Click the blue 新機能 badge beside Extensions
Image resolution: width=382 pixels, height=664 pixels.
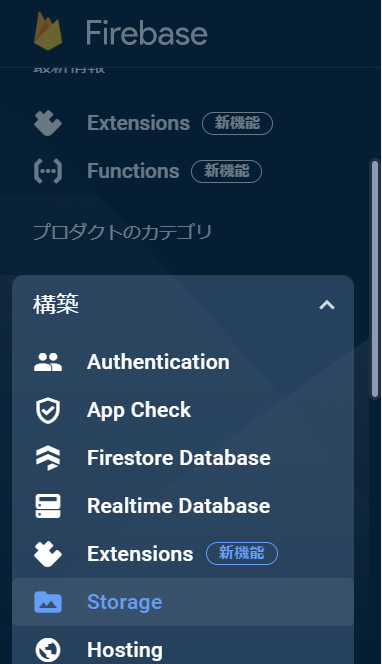pyautogui.click(x=242, y=553)
